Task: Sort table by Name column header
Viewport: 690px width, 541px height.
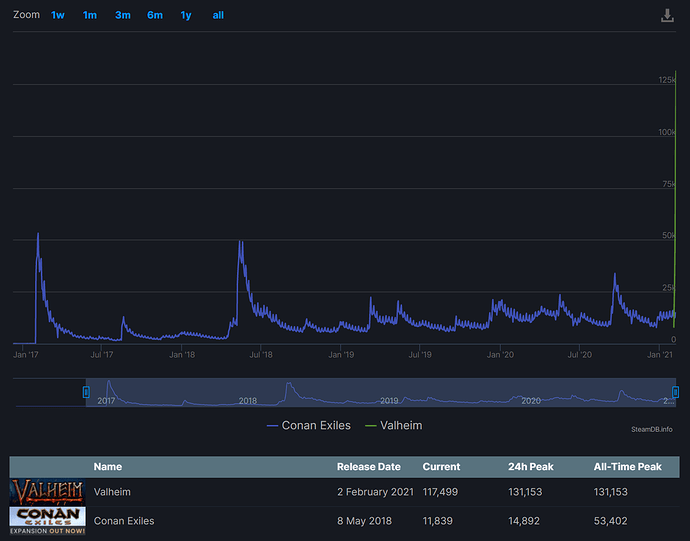Action: click(x=108, y=467)
